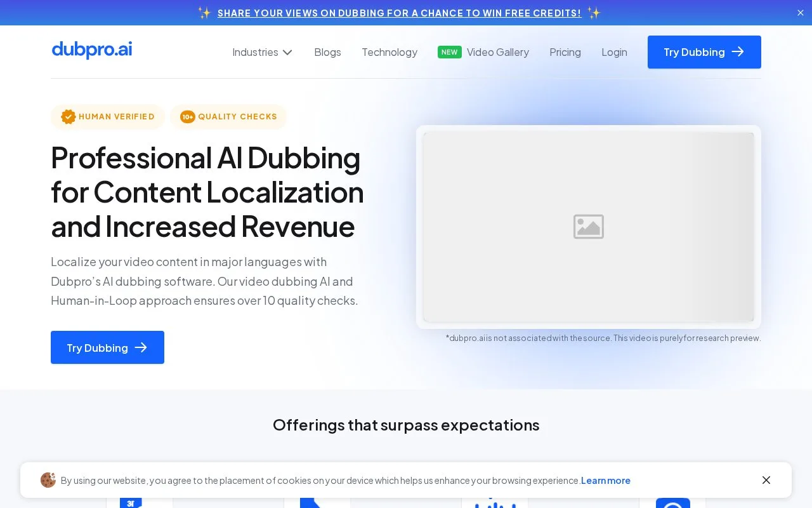This screenshot has width=812, height=508.
Task: Click Try Dubbing button in header
Action: [704, 52]
